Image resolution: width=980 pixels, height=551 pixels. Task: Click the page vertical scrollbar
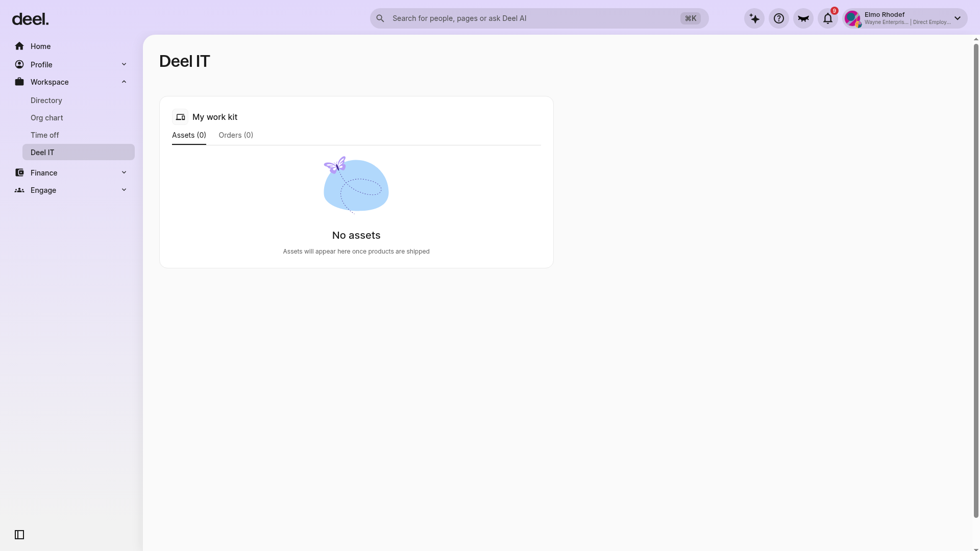click(x=976, y=281)
